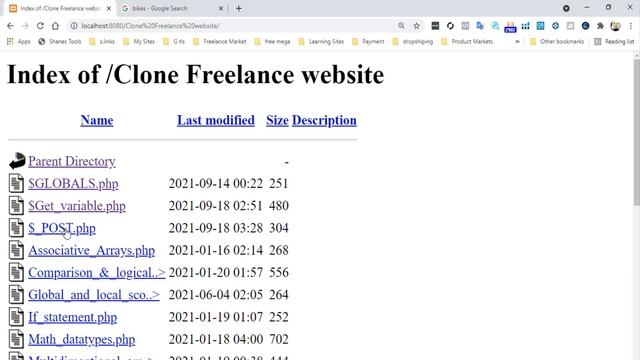The width and height of the screenshot is (640, 360).
Task: Open the dropshiping bookmark folder
Action: tap(412, 41)
